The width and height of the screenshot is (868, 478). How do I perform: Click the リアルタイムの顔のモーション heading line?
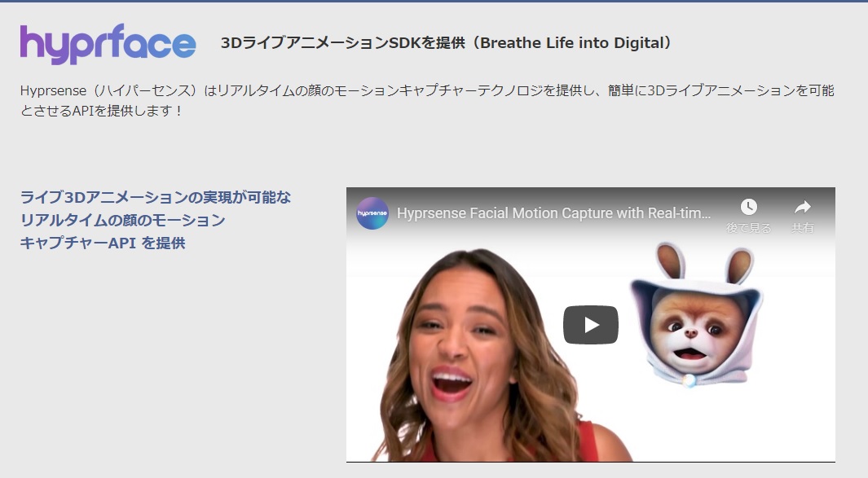tap(122, 220)
